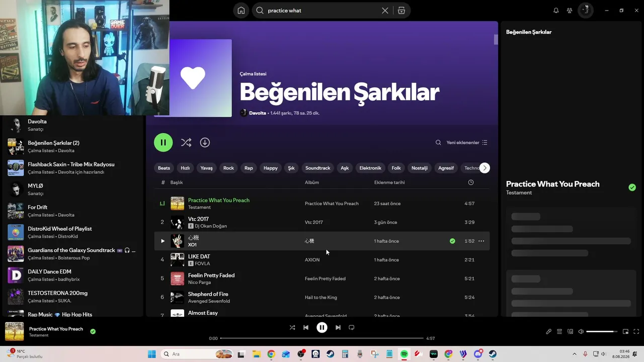Enter full screen mode in the player
This screenshot has width=644, height=362.
coord(636,332)
